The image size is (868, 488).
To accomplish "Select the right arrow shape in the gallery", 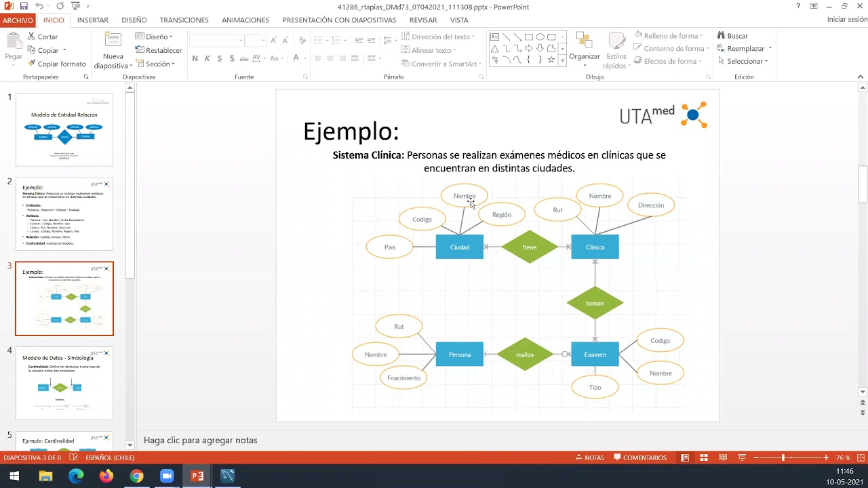I will [529, 49].
